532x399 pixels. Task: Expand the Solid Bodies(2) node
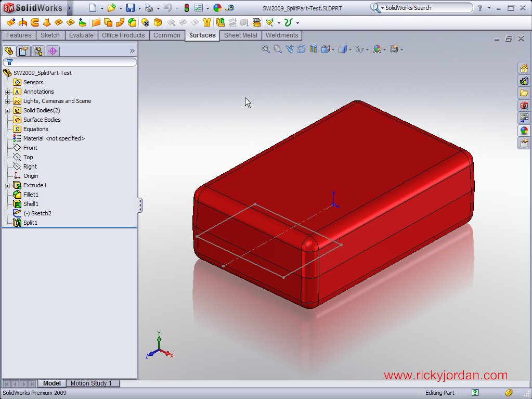(7, 111)
